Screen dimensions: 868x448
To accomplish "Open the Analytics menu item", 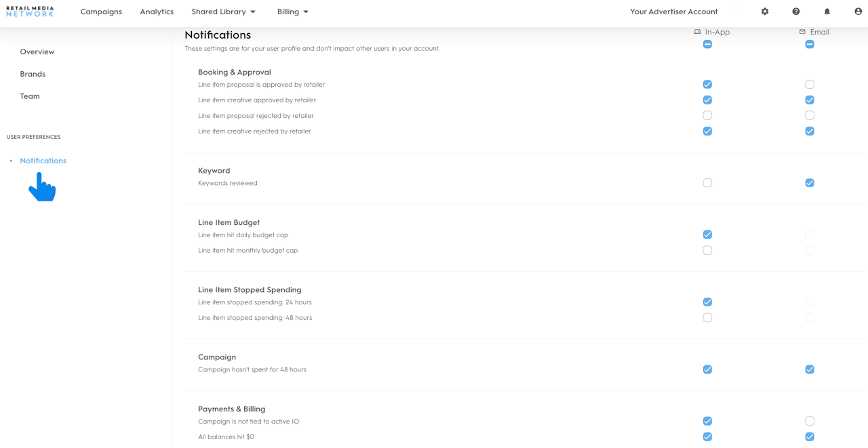I will [157, 12].
